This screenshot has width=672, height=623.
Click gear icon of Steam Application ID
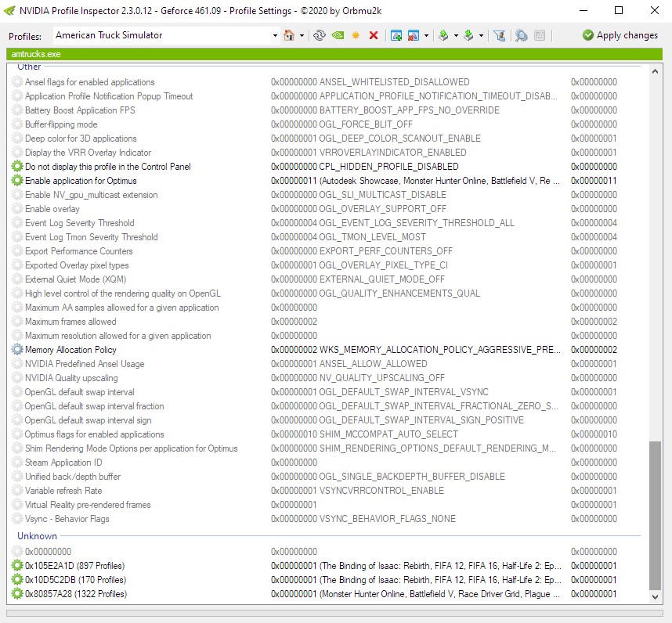[x=17, y=463]
